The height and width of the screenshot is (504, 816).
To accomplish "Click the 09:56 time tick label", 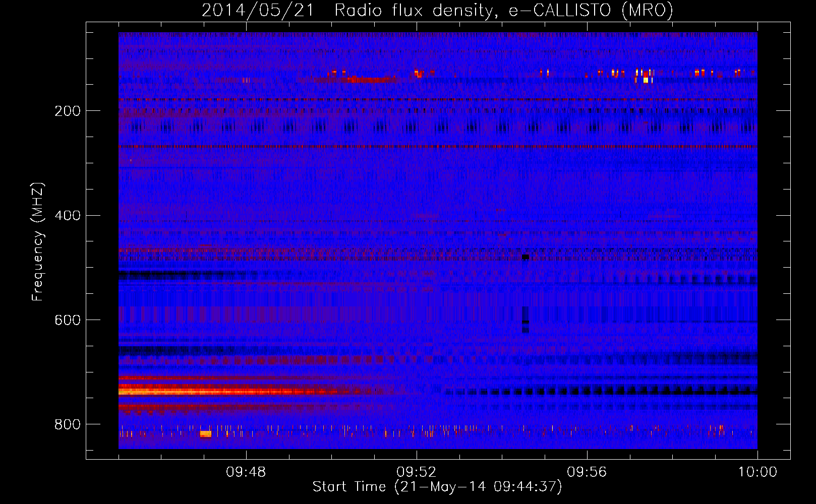I will 587,472.
